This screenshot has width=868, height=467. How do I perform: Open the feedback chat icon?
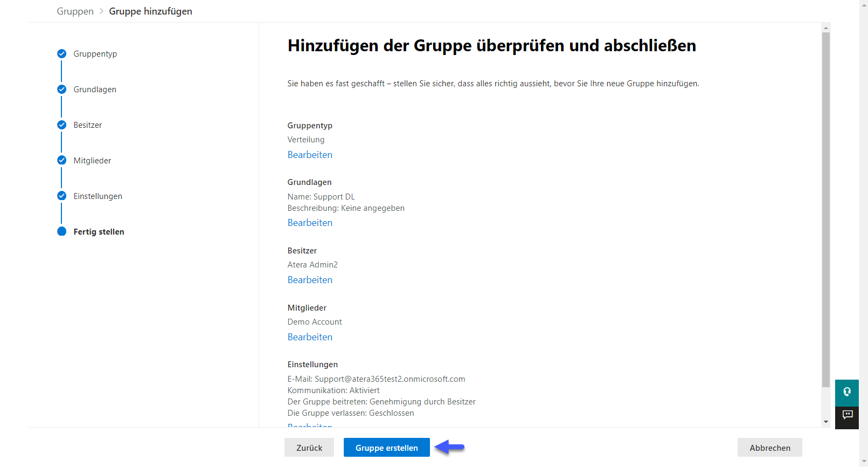[847, 416]
